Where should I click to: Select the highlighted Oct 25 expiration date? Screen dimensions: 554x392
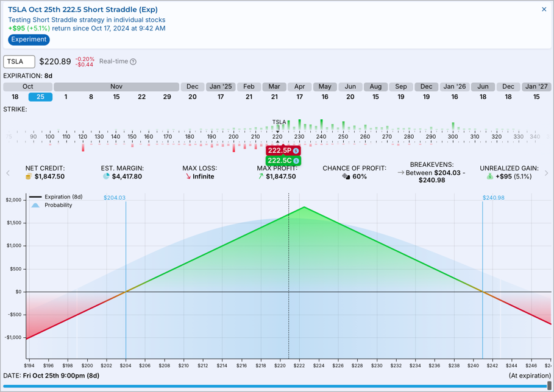(x=41, y=97)
